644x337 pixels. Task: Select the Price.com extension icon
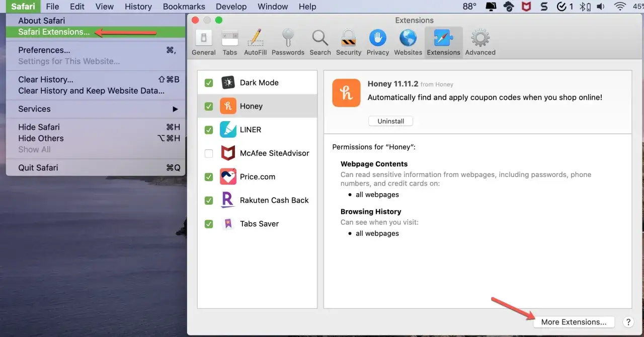pos(228,177)
